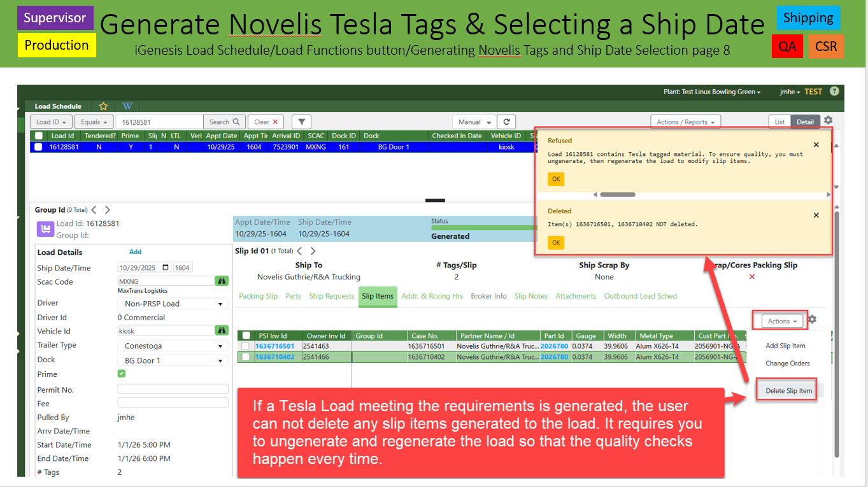Image resolution: width=868 pixels, height=487 pixels.
Task: Click the Load Schedule tab
Action: 58,106
